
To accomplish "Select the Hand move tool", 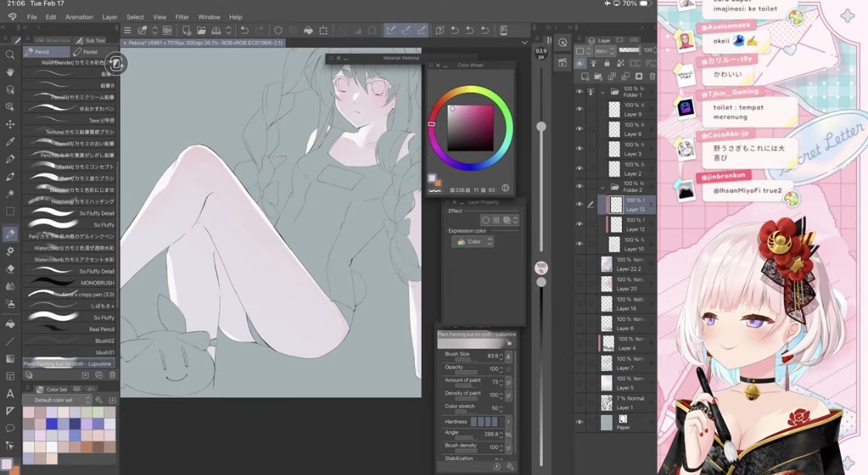I will pyautogui.click(x=10, y=72).
